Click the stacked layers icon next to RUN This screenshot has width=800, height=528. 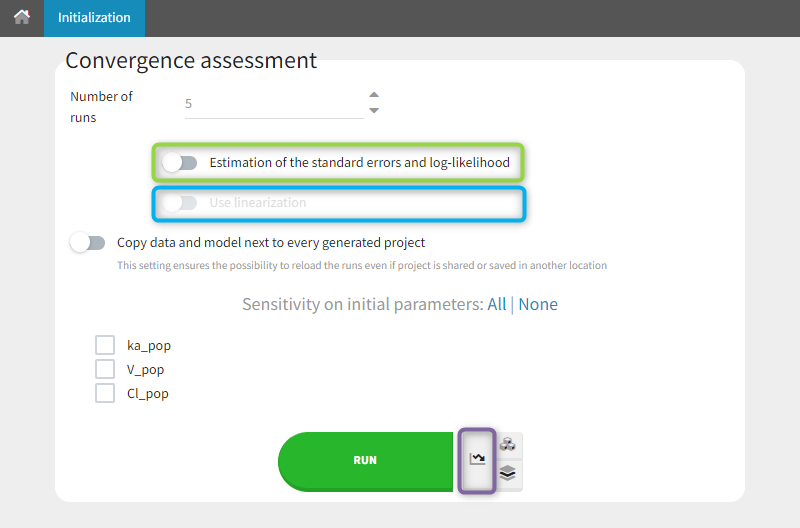(508, 474)
